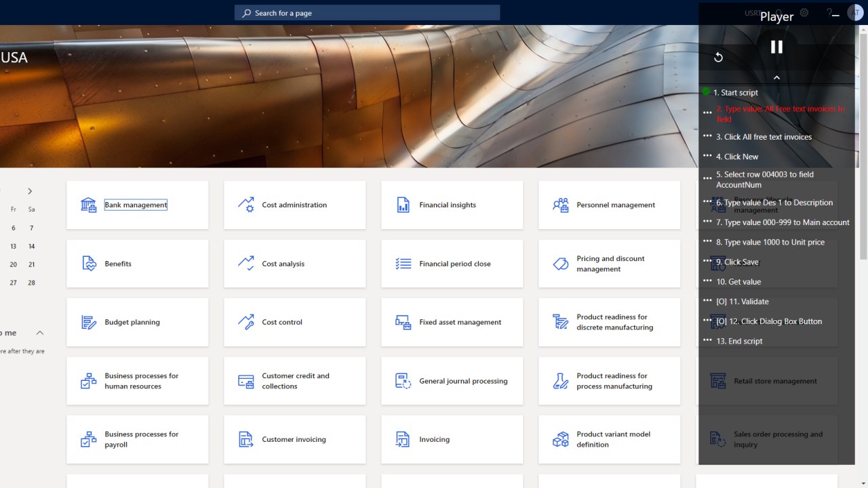Image resolution: width=868 pixels, height=488 pixels.
Task: Select step text '4. Click New'
Action: (x=737, y=157)
